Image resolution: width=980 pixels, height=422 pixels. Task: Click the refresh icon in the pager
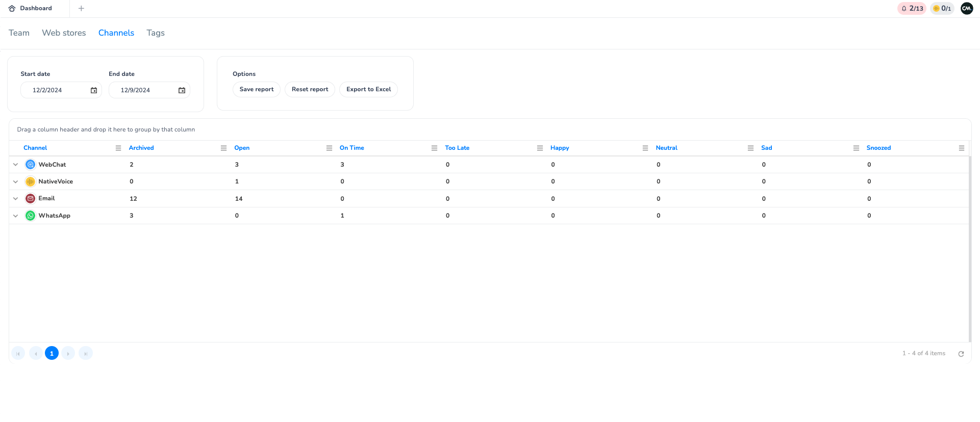point(961,354)
